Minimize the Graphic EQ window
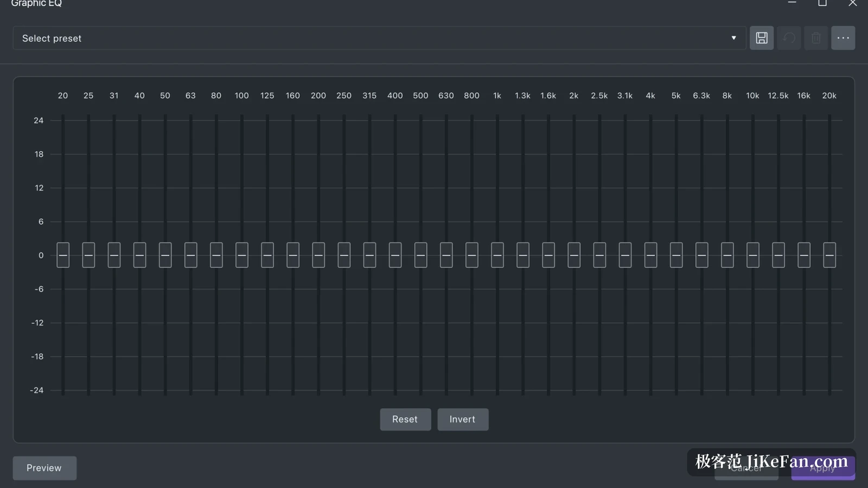Image resolution: width=868 pixels, height=488 pixels. [792, 3]
